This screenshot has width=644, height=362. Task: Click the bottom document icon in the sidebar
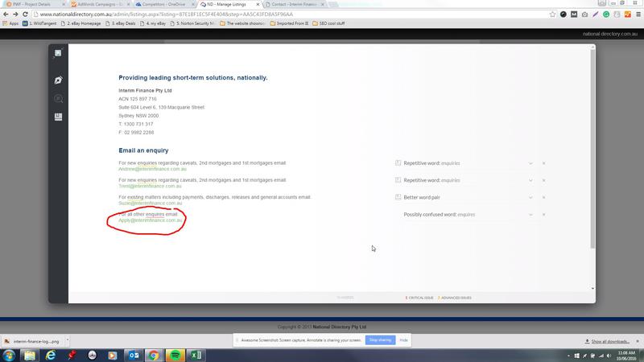click(58, 117)
